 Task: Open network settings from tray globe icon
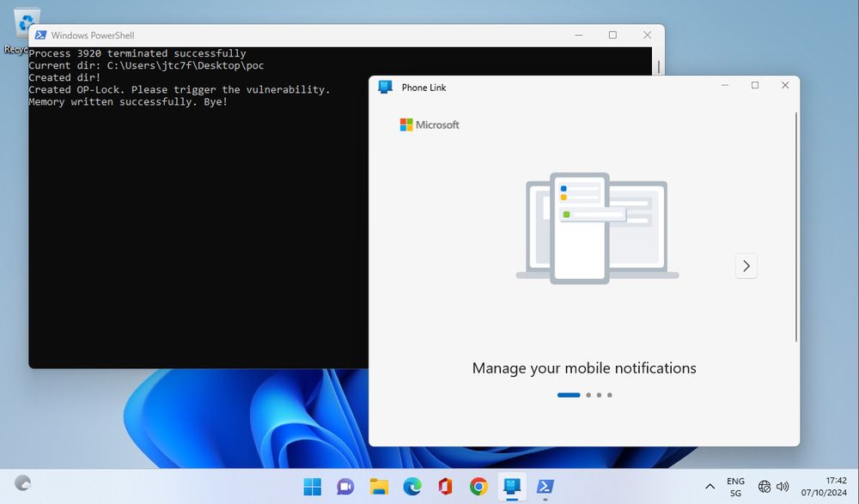click(765, 487)
